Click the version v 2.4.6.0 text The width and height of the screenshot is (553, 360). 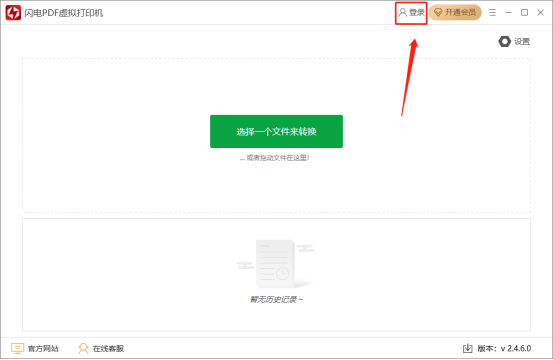504,348
